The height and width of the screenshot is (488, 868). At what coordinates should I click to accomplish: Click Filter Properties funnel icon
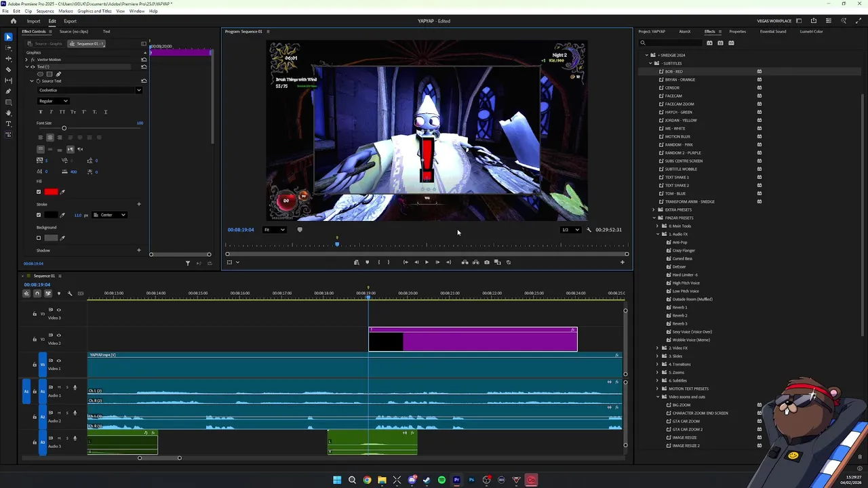pos(188,263)
